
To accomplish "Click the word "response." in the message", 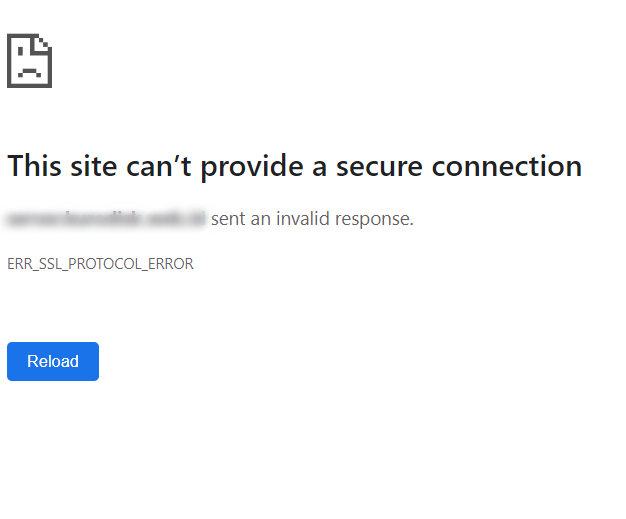I will click(376, 218).
